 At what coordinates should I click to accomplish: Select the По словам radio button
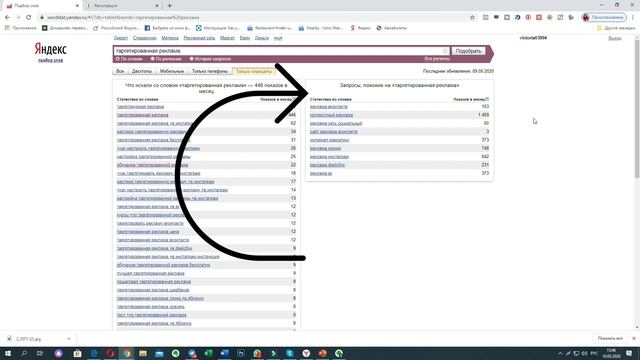tap(118, 59)
